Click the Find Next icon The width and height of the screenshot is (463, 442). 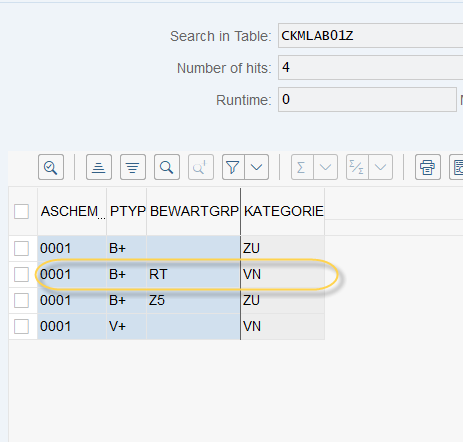(x=201, y=167)
